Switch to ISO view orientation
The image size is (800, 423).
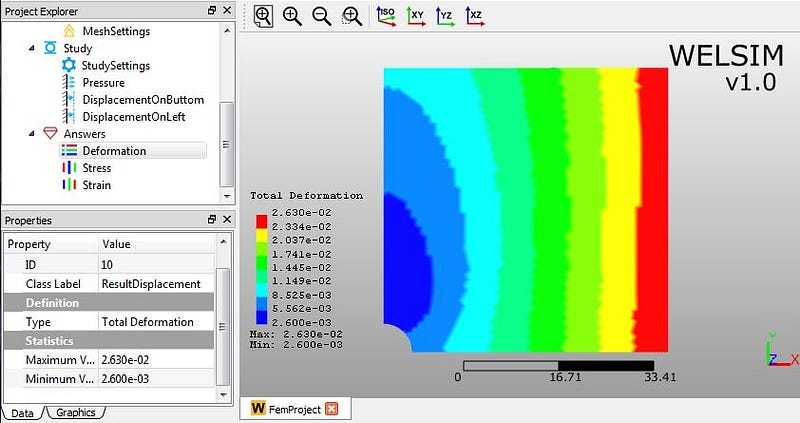pos(386,16)
